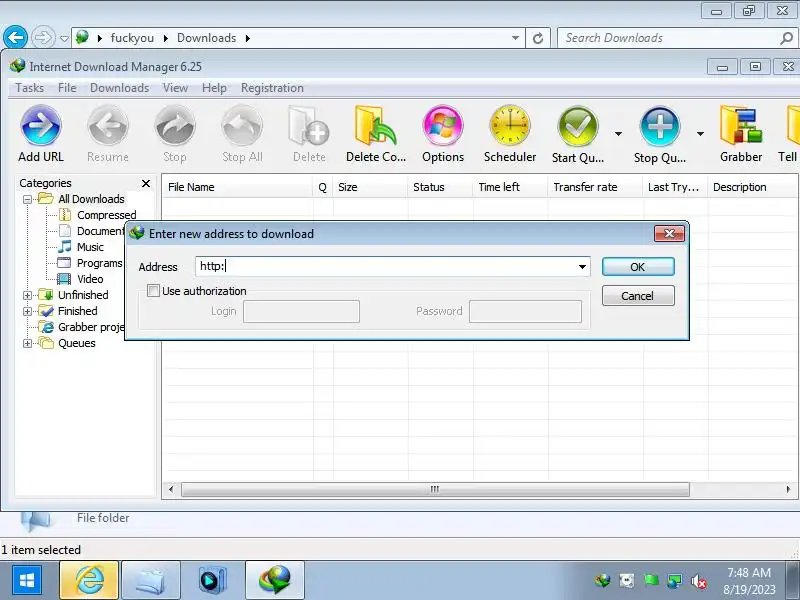Open the View menu

176,88
